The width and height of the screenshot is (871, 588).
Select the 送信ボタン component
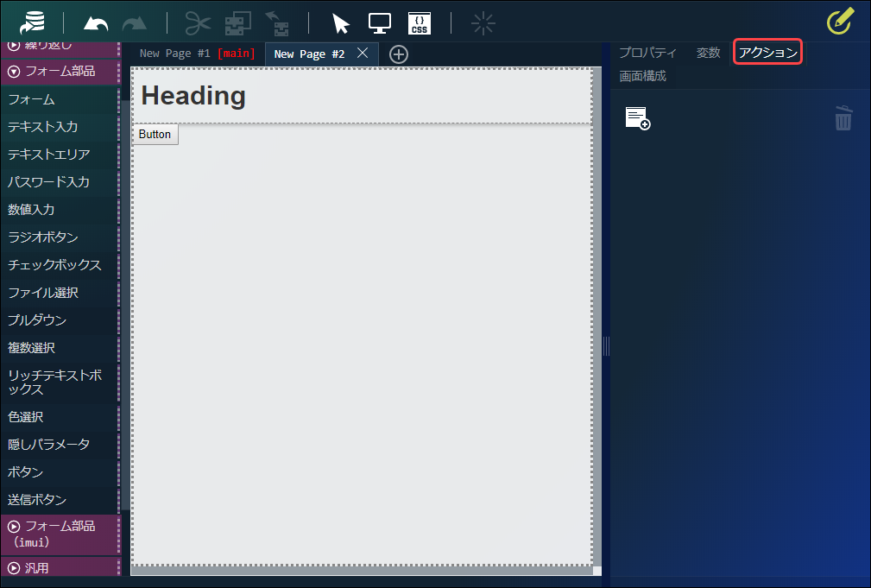pyautogui.click(x=60, y=500)
